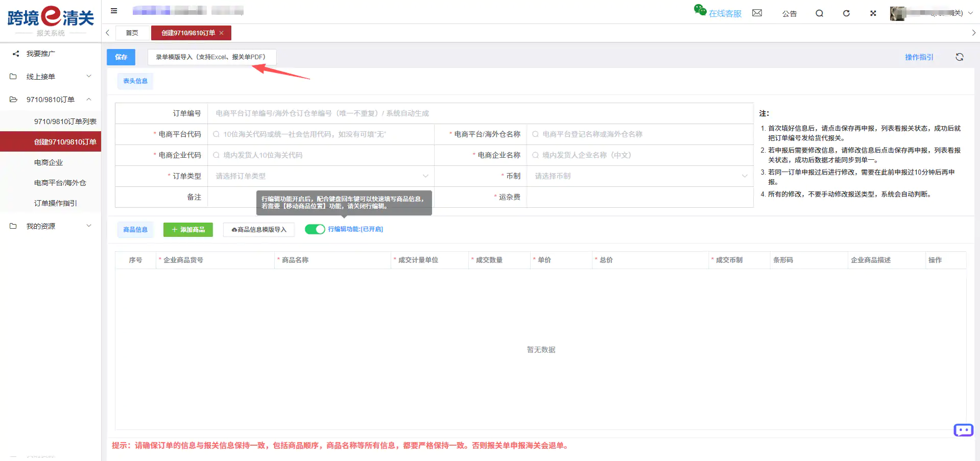Click inside the 订单编号 input field
The image size is (980, 461).
click(x=357, y=113)
